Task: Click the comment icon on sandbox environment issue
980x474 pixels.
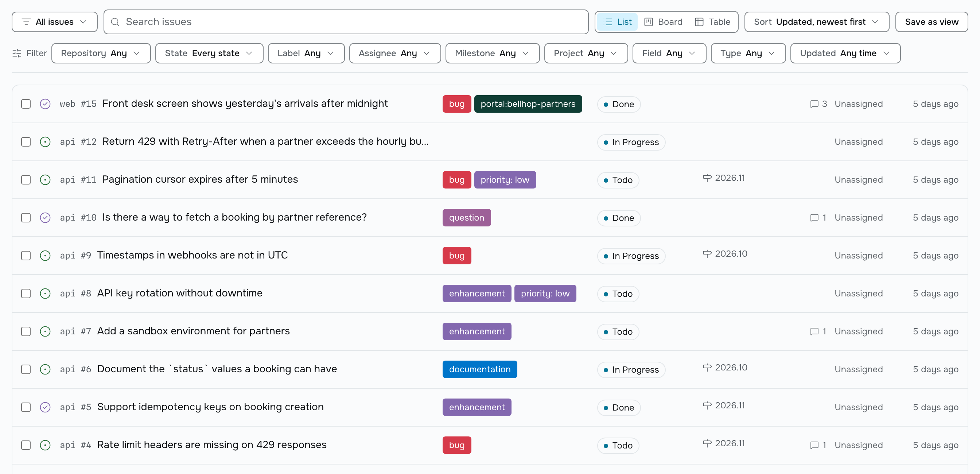Action: [814, 331]
